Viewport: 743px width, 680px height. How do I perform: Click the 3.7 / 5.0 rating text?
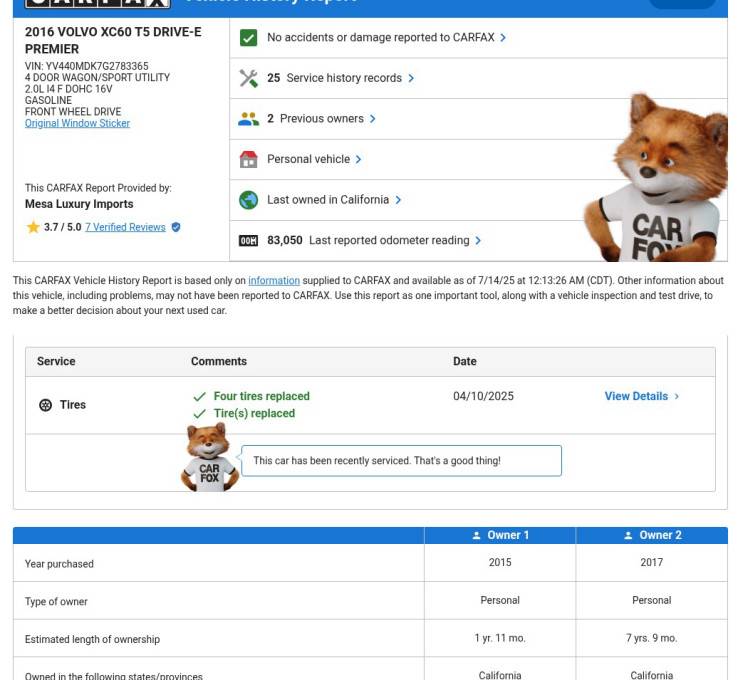coord(63,227)
